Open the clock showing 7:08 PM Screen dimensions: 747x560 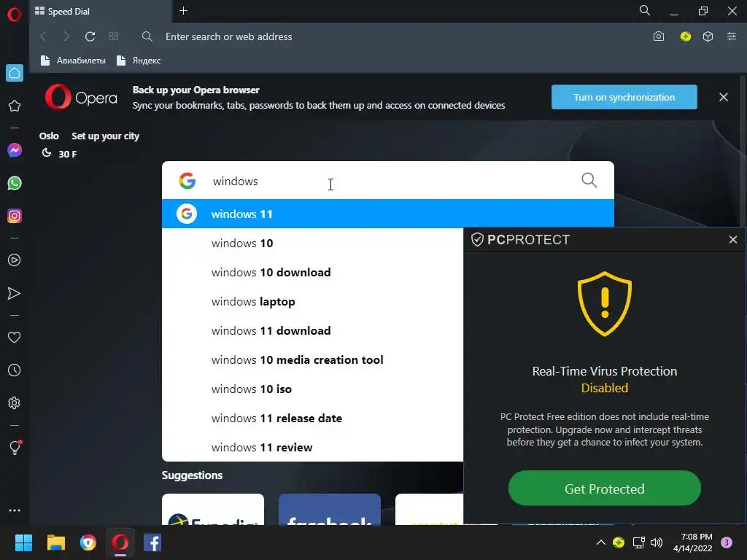(693, 542)
